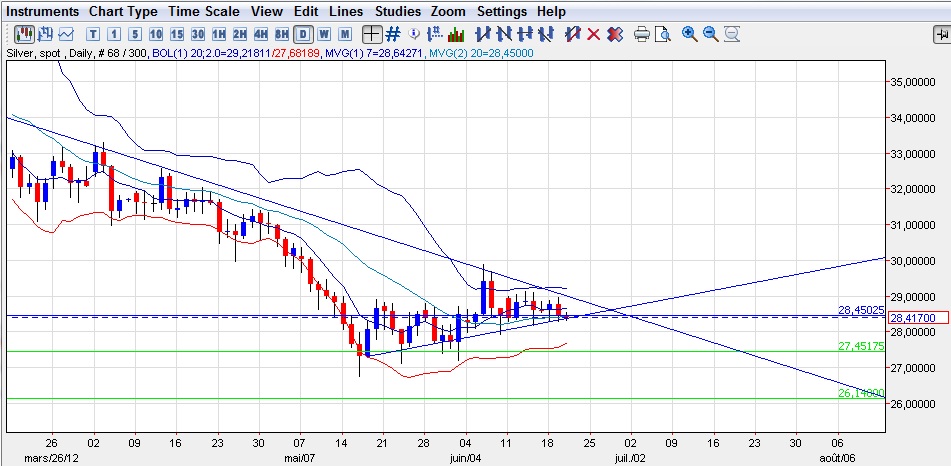
Task: Toggle the candlestick chart type button
Action: 24,34
